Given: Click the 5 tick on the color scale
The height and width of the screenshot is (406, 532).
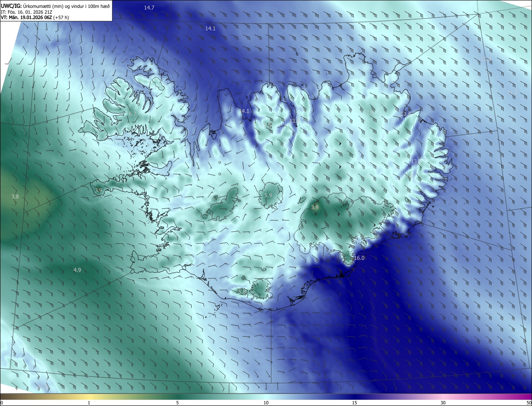Looking at the screenshot, I should (177, 403).
